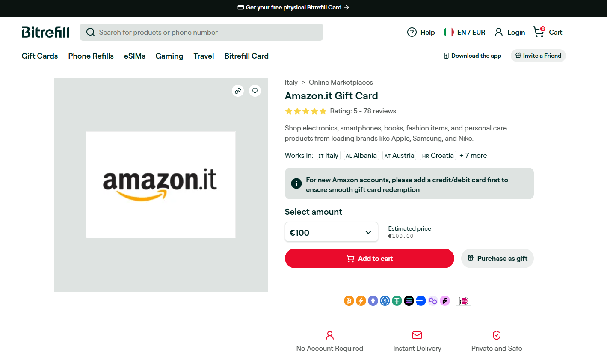Image resolution: width=607 pixels, height=364 pixels.
Task: Open the eSIMs menu item
Action: 135,56
